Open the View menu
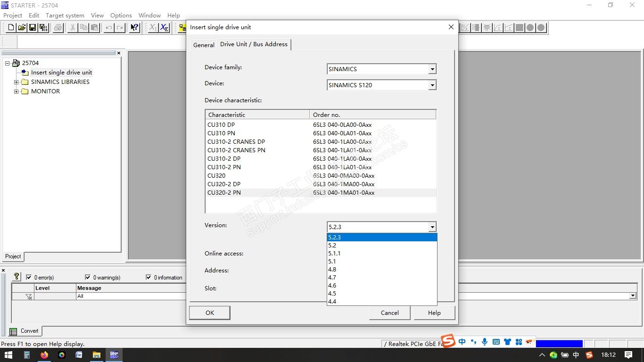Screen dimensions: 644x362 click(x=97, y=16)
